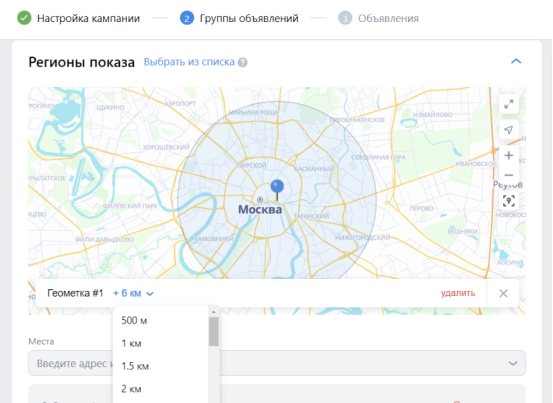Open the + 6 км radius dropdown
This screenshot has height=403, width=553.
(x=133, y=293)
